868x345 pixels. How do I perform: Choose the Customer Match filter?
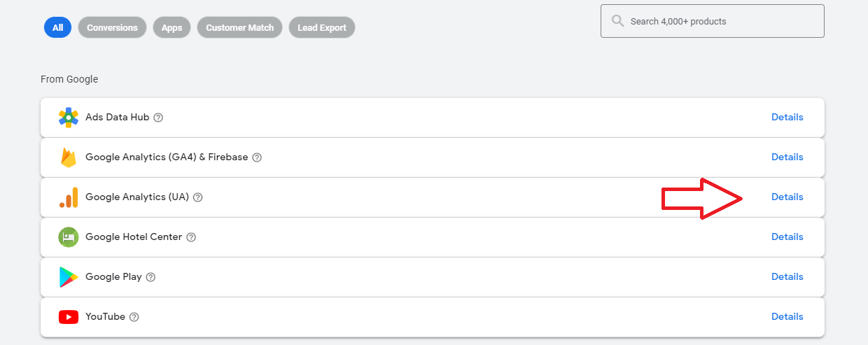click(x=240, y=27)
